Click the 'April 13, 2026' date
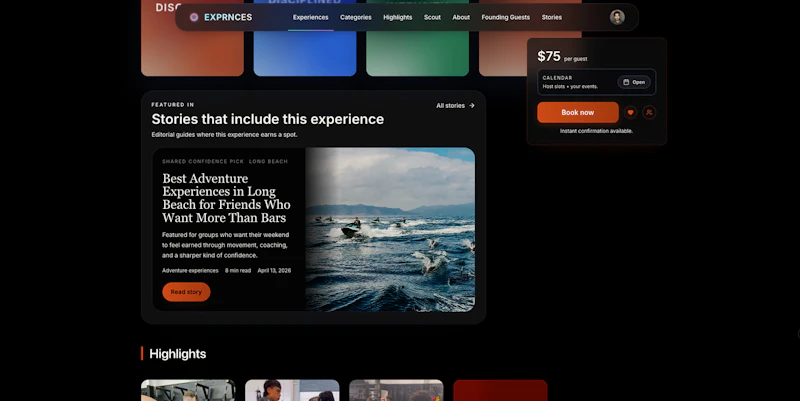800x401 pixels. click(274, 271)
